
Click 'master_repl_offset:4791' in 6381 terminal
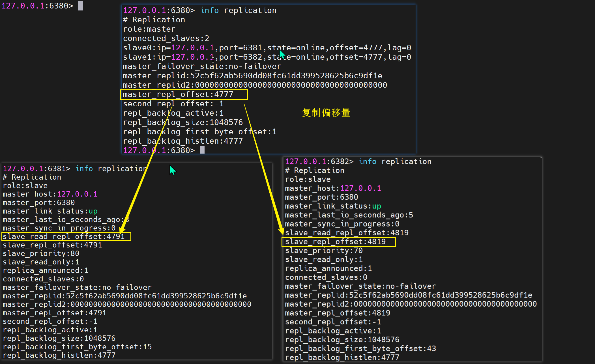tap(54, 313)
